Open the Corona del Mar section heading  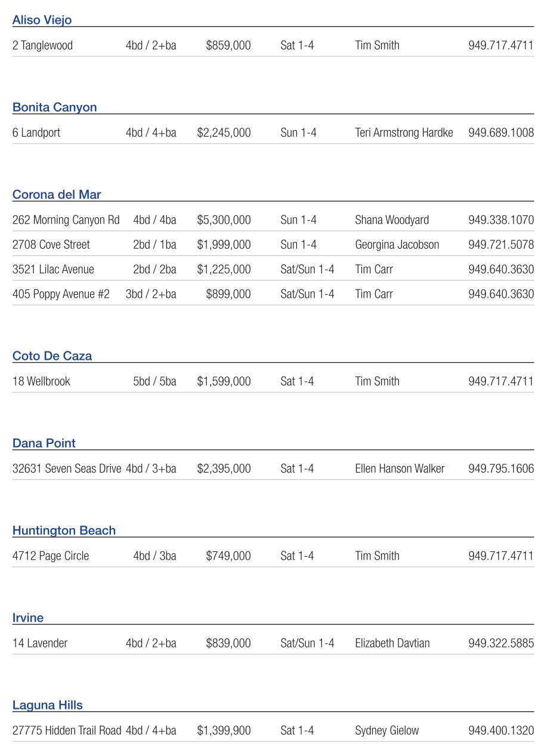[57, 195]
